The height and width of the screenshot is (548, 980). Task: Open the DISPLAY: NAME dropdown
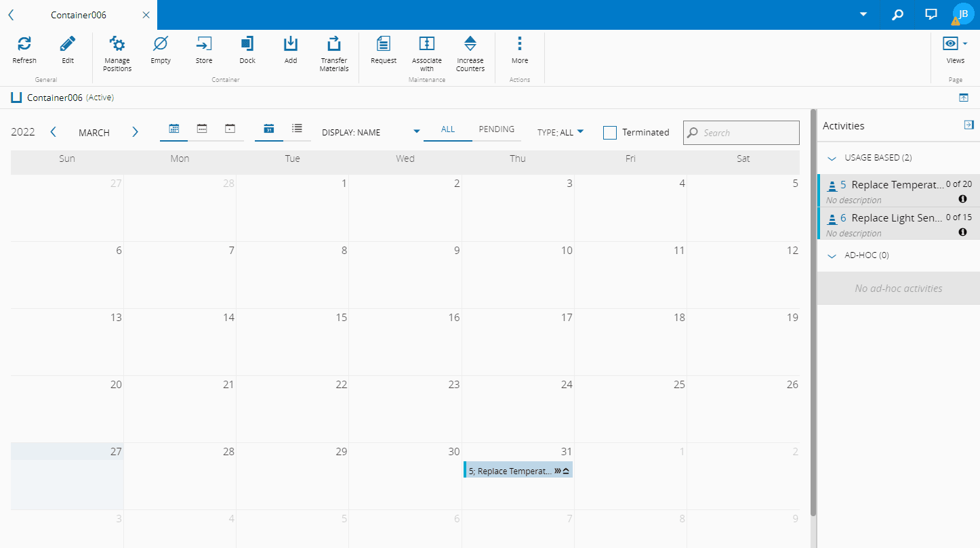(371, 133)
